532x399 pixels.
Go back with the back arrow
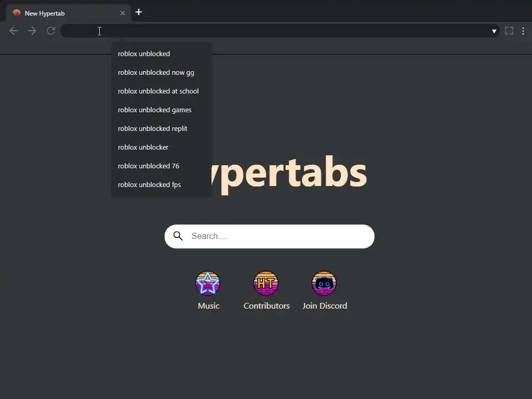point(14,31)
